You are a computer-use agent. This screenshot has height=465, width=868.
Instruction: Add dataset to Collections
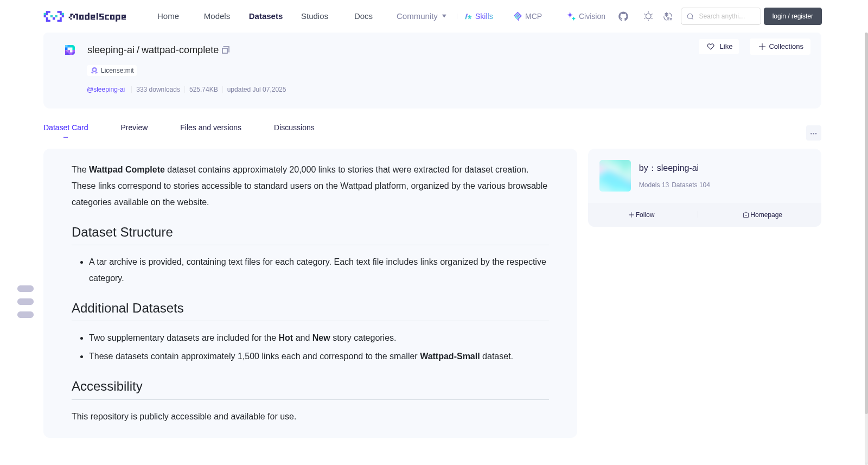coord(780,47)
